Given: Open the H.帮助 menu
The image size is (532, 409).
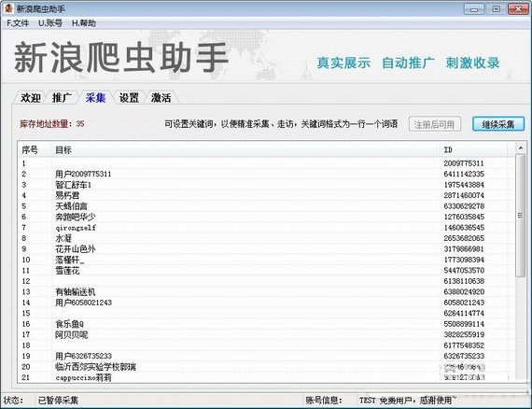Looking at the screenshot, I should click(x=84, y=23).
